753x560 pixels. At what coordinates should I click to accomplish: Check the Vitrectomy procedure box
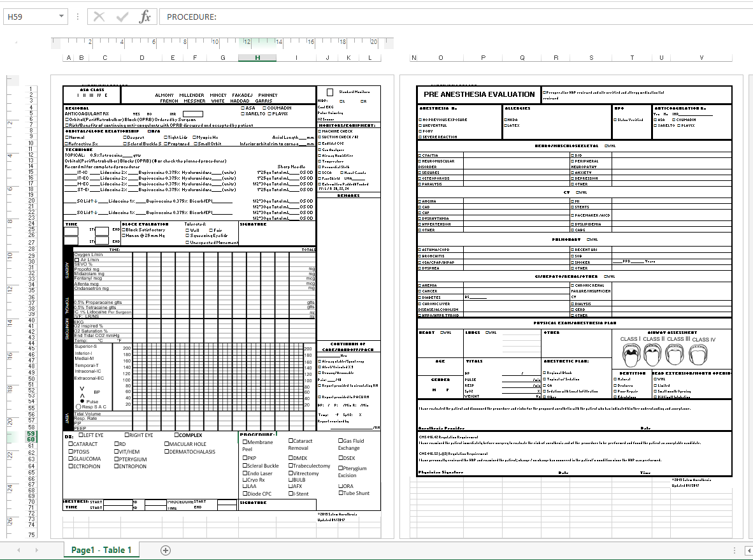pyautogui.click(x=291, y=473)
